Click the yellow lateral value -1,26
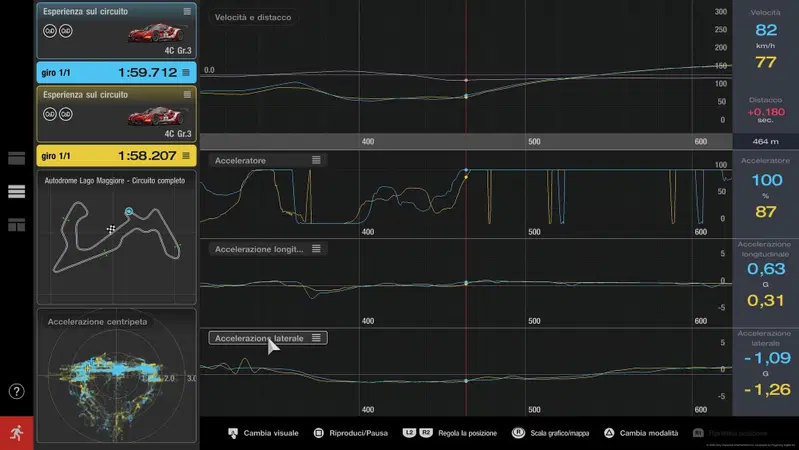This screenshot has height=450, width=799. [767, 389]
